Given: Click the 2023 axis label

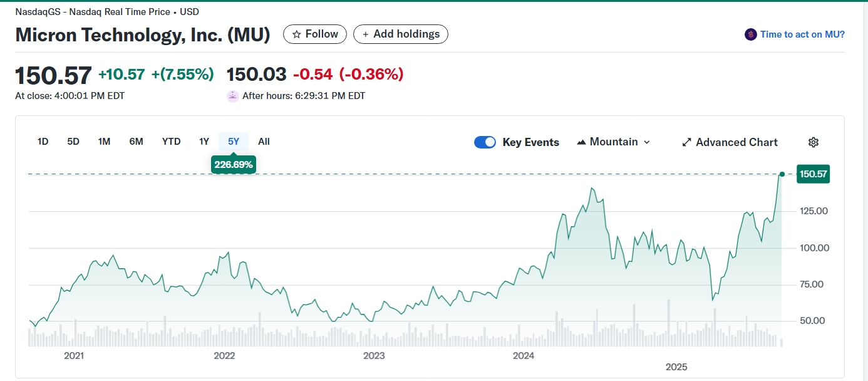Looking at the screenshot, I should coord(374,356).
